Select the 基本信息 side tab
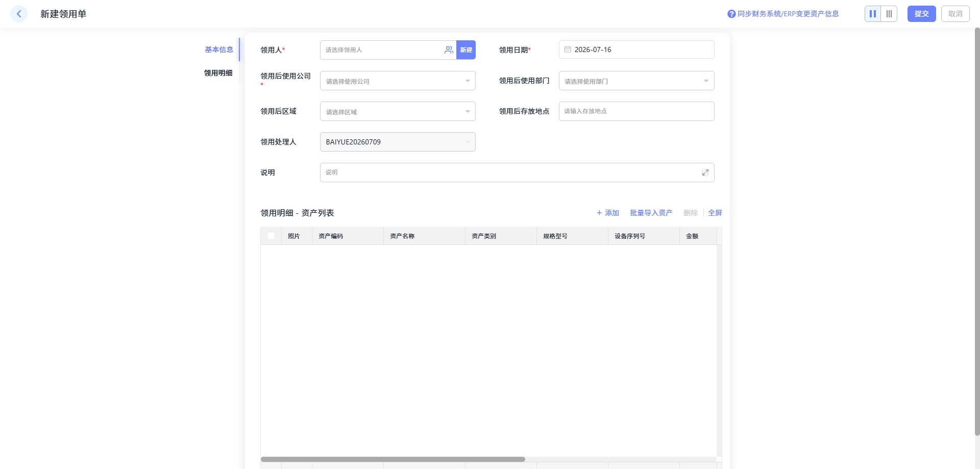Viewport: 980px width, 469px height. [219, 50]
